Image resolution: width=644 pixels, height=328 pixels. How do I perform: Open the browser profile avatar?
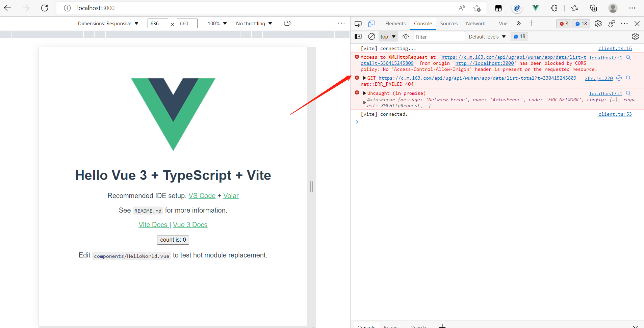[x=613, y=8]
